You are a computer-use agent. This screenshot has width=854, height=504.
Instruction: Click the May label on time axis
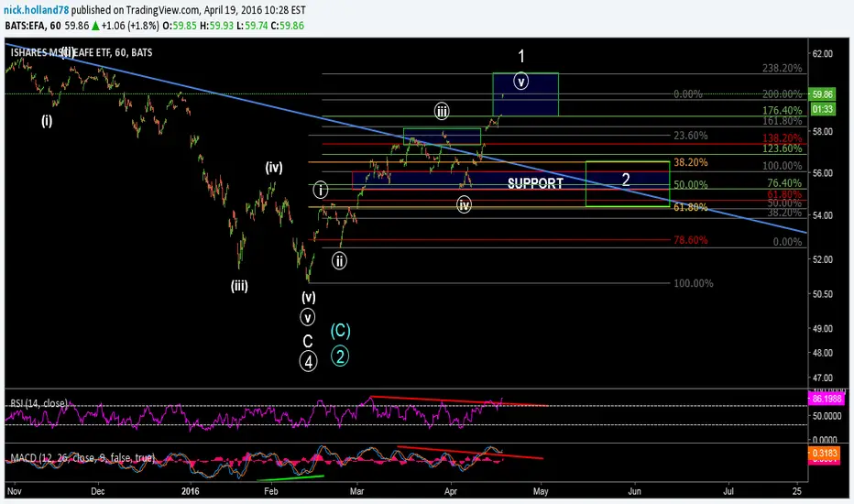click(541, 491)
